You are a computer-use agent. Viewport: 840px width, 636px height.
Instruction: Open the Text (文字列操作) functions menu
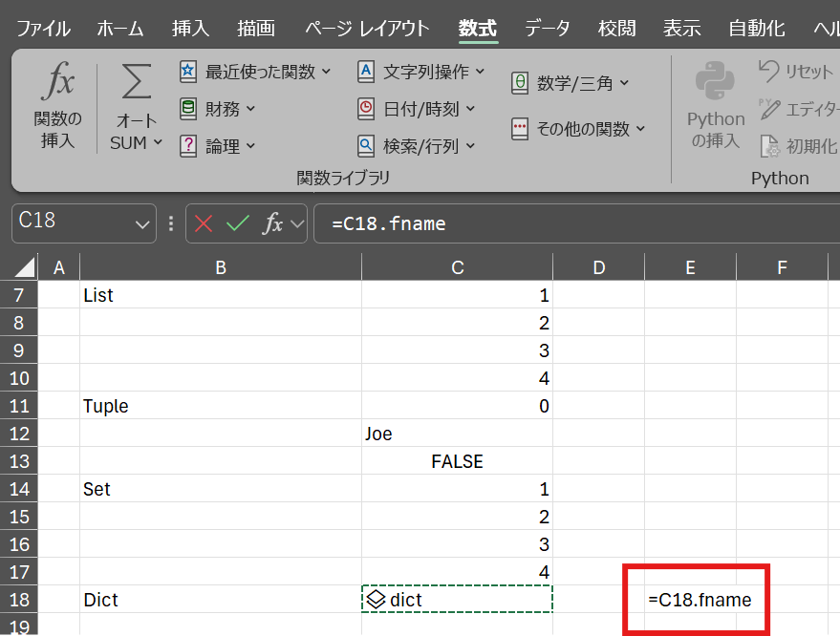(x=420, y=72)
